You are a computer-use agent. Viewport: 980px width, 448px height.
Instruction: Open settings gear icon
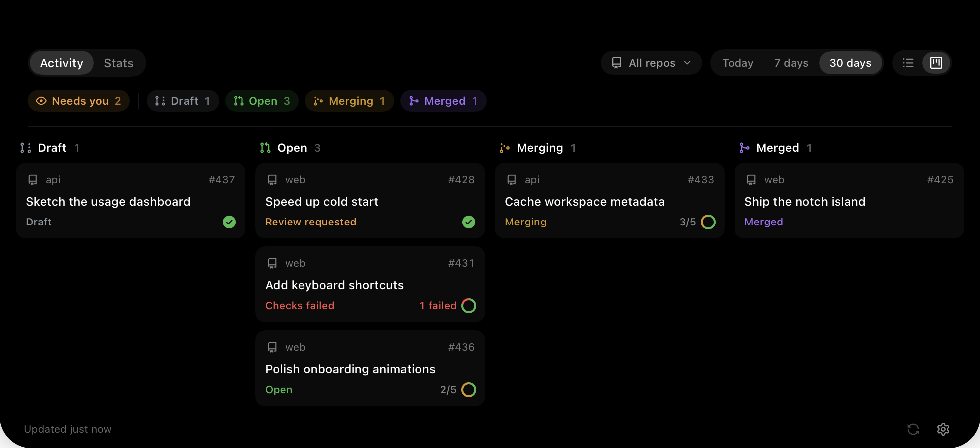point(943,429)
